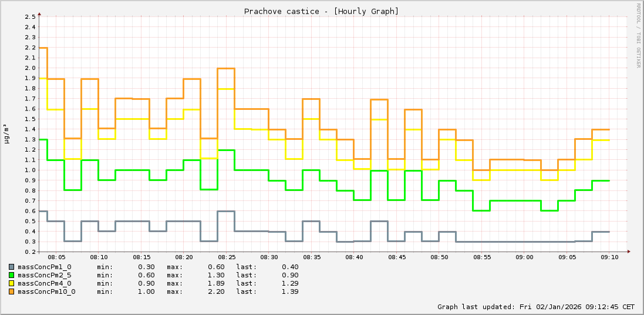The width and height of the screenshot is (644, 315).
Task: Click the µg/m³ Y-axis unit label
Action: pyautogui.click(x=6, y=133)
